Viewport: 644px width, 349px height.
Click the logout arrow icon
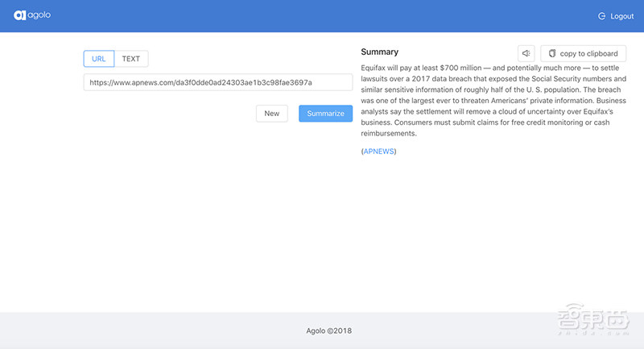601,16
